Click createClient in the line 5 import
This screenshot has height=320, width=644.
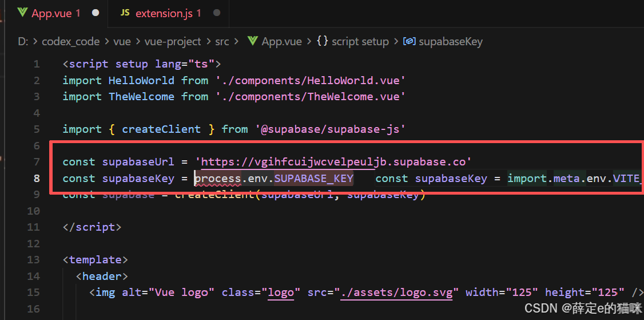point(161,129)
